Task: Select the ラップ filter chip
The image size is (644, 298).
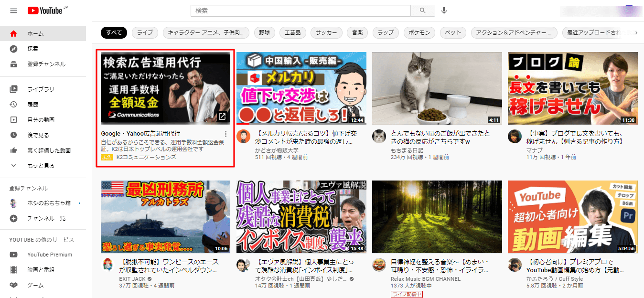Action: tap(386, 32)
